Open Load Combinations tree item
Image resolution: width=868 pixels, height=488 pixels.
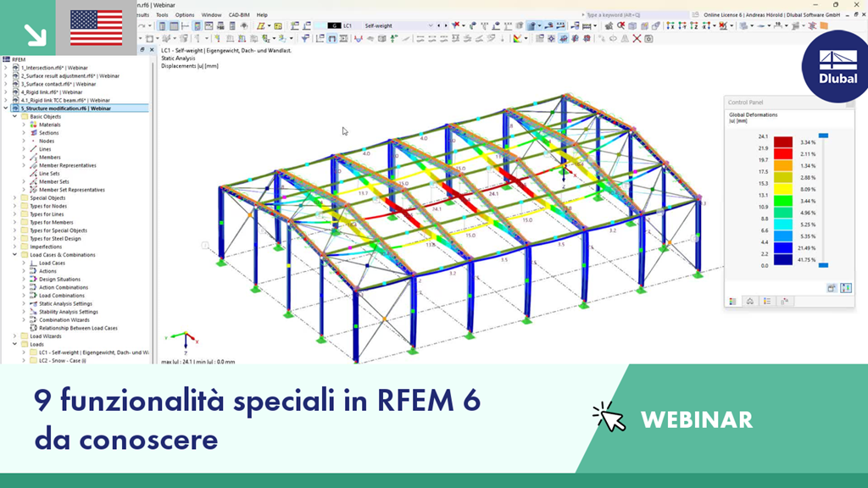click(61, 296)
